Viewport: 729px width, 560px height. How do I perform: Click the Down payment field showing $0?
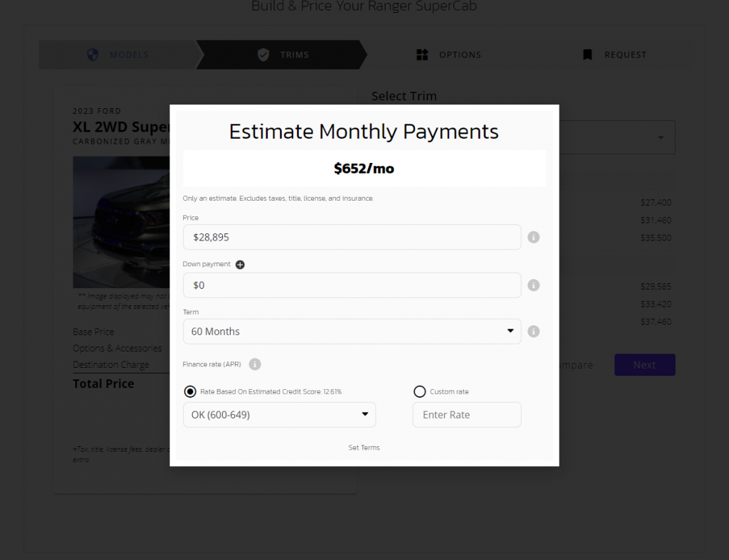coord(352,285)
